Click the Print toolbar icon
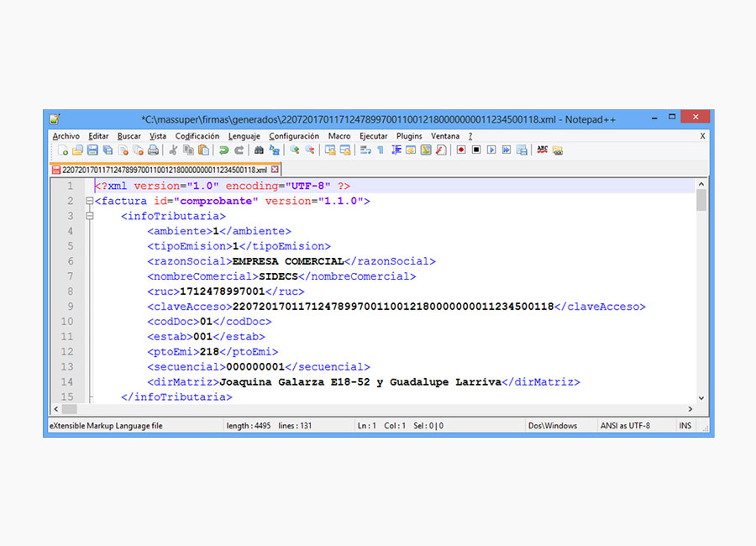 click(x=153, y=150)
